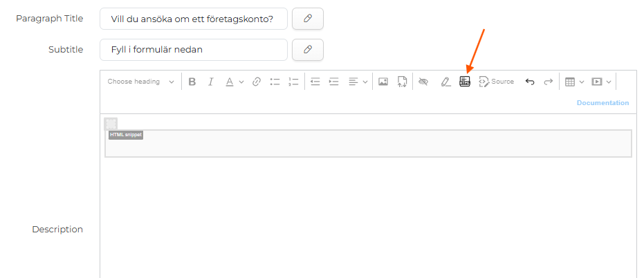Click the font color A icon

click(230, 82)
